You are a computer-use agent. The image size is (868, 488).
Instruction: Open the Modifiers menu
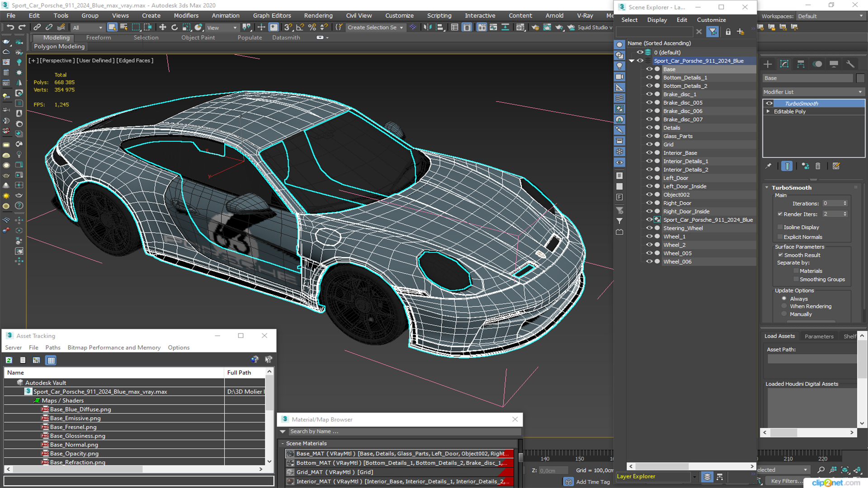pos(186,15)
